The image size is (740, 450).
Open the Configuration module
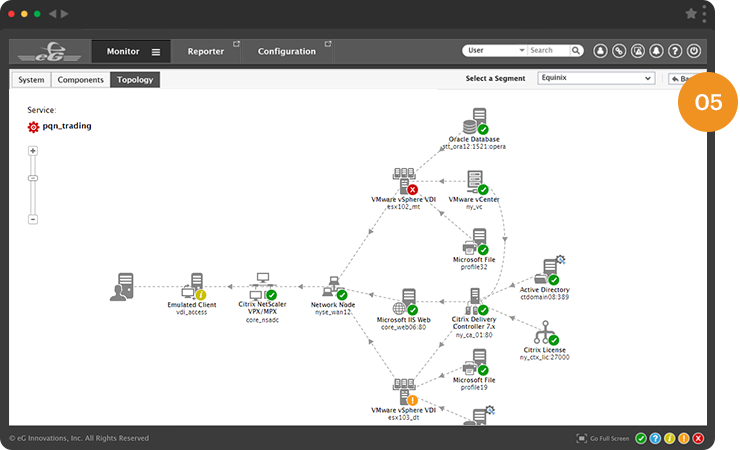tap(286, 51)
